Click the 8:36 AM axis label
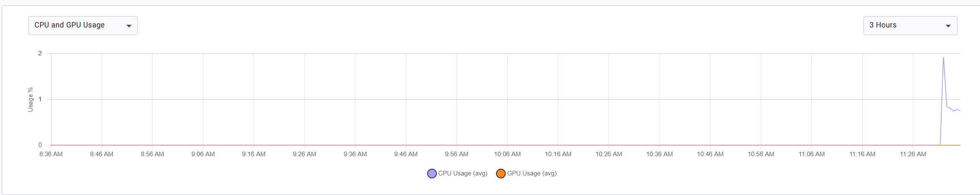Viewport: 980px width, 195px height. pyautogui.click(x=51, y=154)
